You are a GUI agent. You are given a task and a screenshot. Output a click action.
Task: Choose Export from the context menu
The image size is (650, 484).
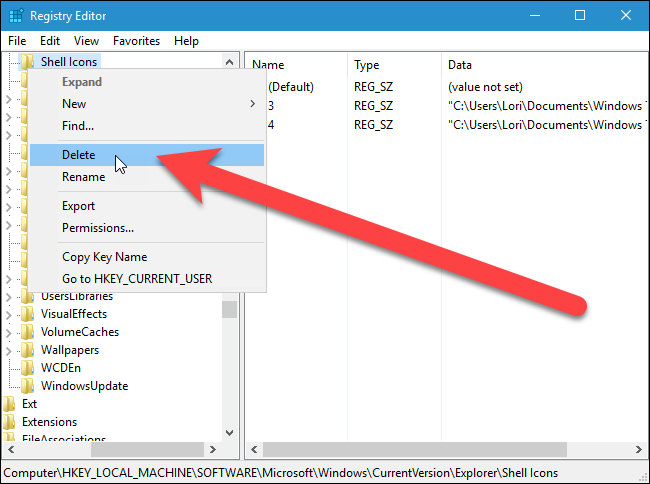coord(147,206)
